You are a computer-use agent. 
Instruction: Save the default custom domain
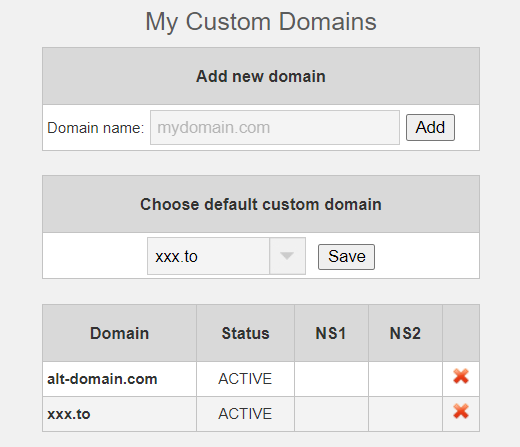point(346,257)
